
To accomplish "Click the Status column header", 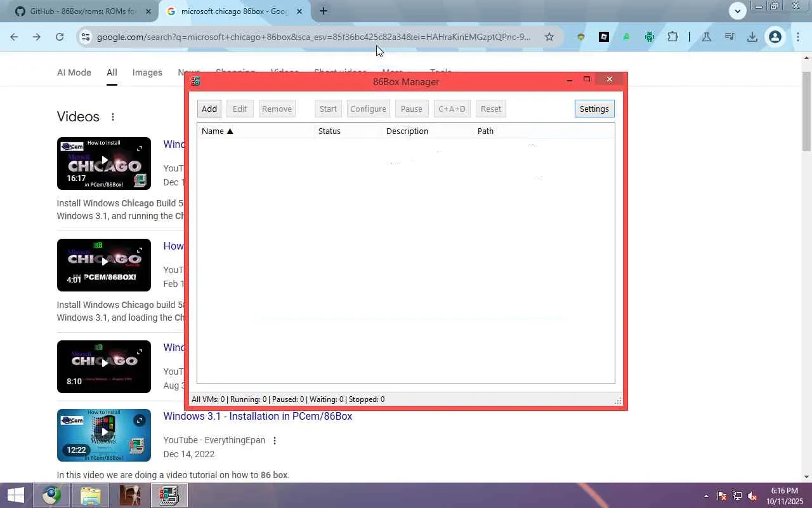I will coord(348,131).
